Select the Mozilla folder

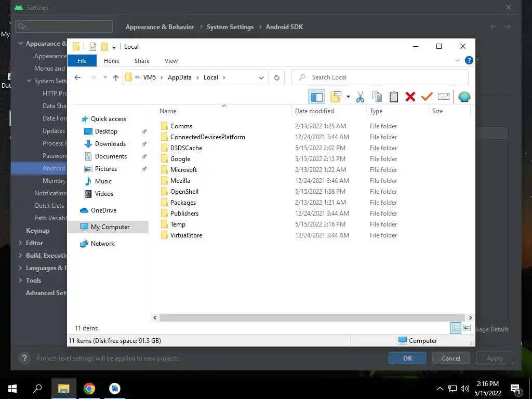[180, 181]
